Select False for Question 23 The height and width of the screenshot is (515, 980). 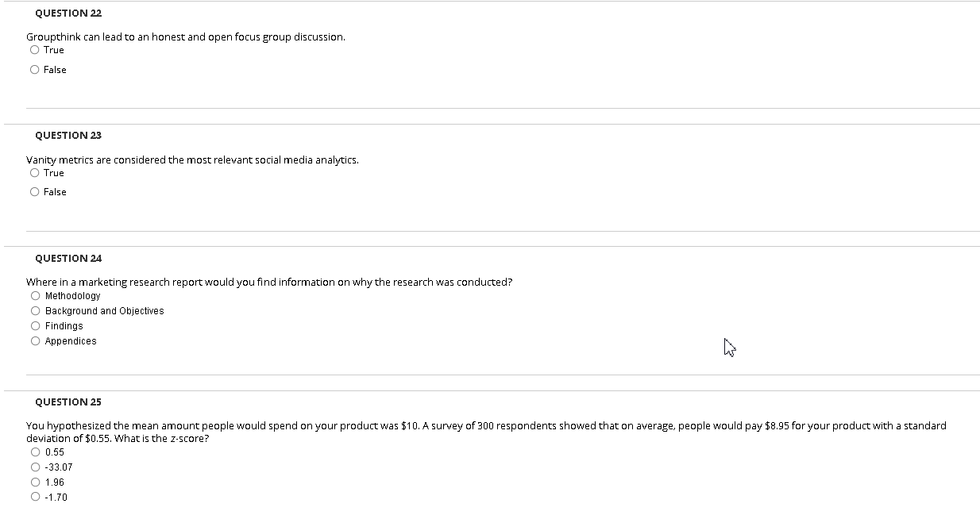(x=34, y=191)
